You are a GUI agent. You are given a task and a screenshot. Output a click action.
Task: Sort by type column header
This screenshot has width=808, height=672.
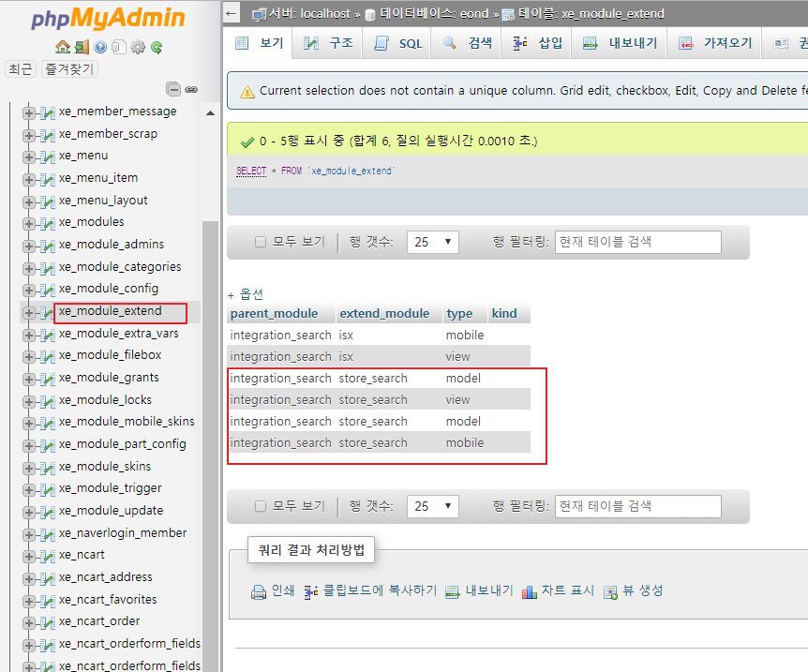coord(459,313)
